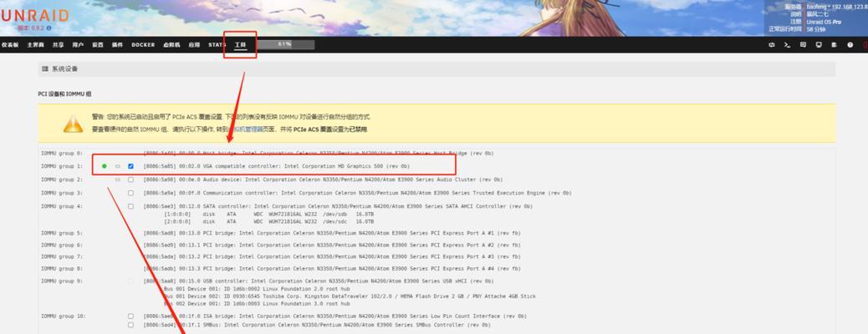Click the server name baofeng text
The height and width of the screenshot is (334, 868).
pyautogui.click(x=816, y=6)
